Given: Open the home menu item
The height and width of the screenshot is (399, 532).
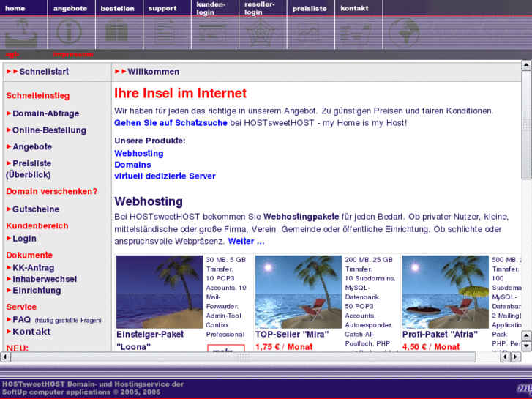Looking at the screenshot, I should click(15, 8).
